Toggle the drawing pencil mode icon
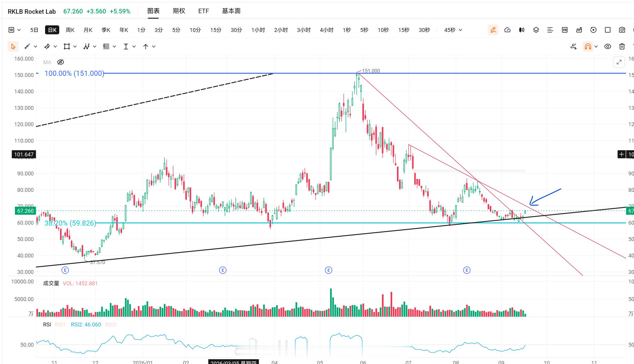 click(x=493, y=30)
